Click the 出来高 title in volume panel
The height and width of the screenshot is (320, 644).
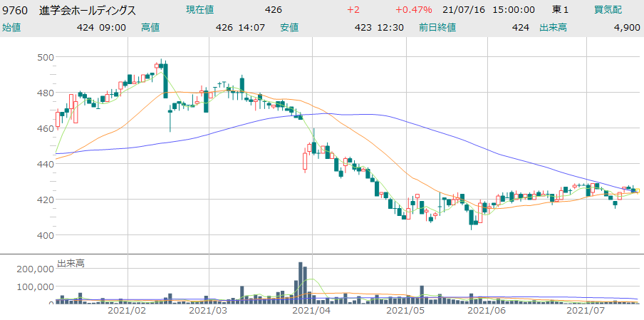[71, 263]
